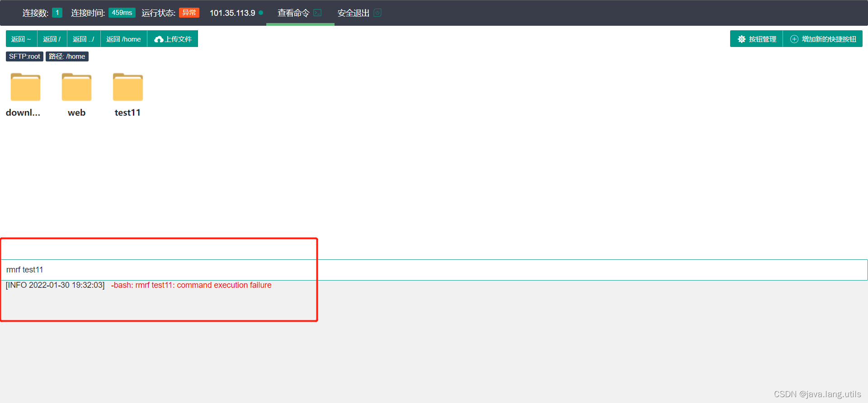
Task: Click the SFTP:root label
Action: click(x=24, y=56)
